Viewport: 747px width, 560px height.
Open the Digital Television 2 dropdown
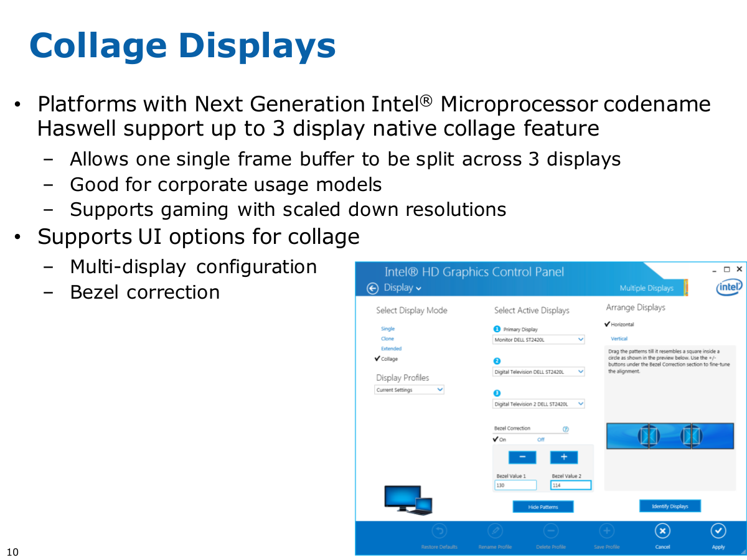pyautogui.click(x=539, y=404)
